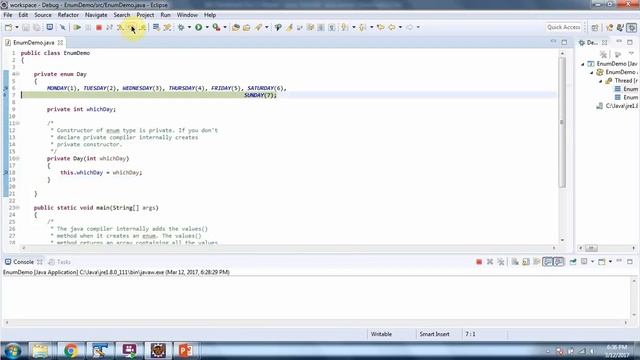
Task: Switch to the Debug perspective button
Action: pos(631,27)
